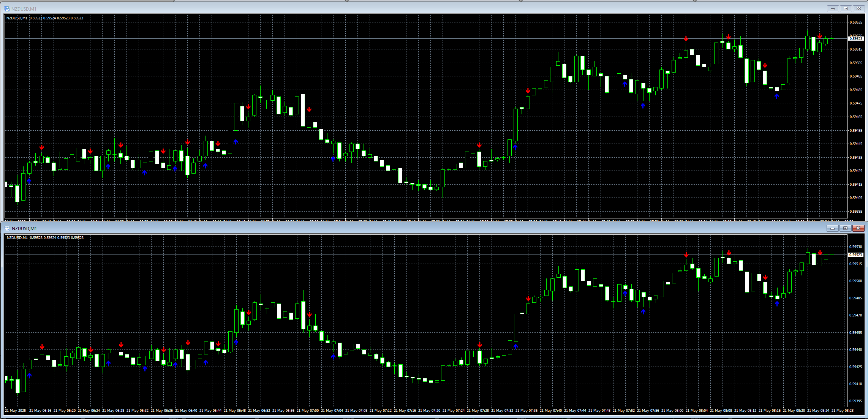The image size is (868, 419).
Task: Maximize the top NZDUSD chart window
Action: click(x=846, y=9)
